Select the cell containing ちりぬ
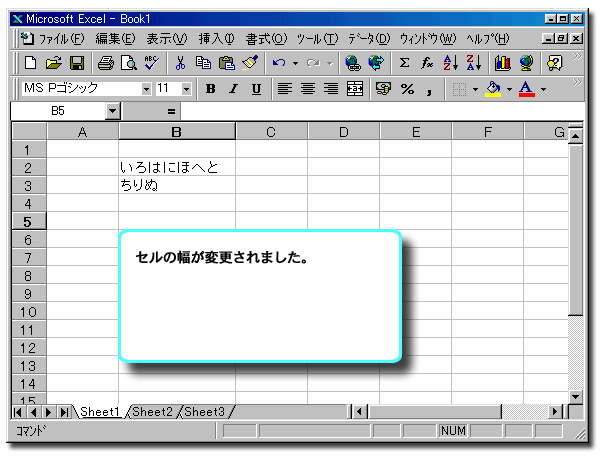The width and height of the screenshot is (600, 456). point(177,185)
